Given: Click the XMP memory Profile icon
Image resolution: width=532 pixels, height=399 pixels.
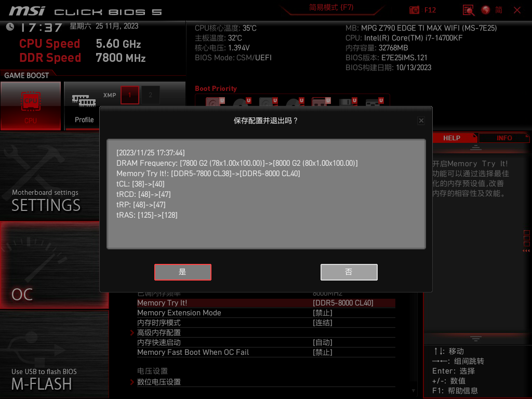Looking at the screenshot, I should click(84, 100).
